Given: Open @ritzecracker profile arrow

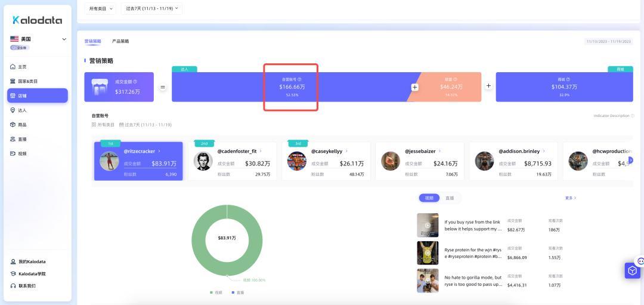Looking at the screenshot, I should pos(159,151).
